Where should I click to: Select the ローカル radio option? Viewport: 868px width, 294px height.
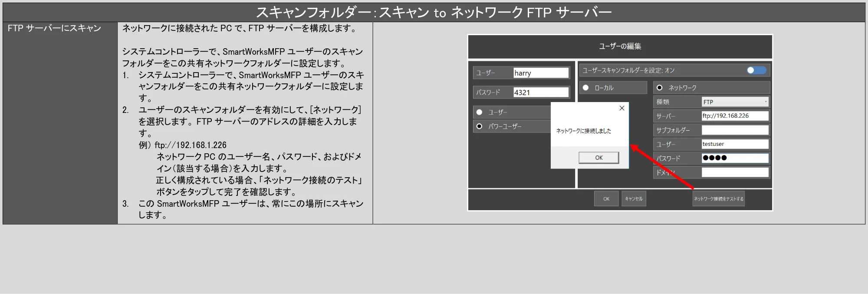coord(585,88)
